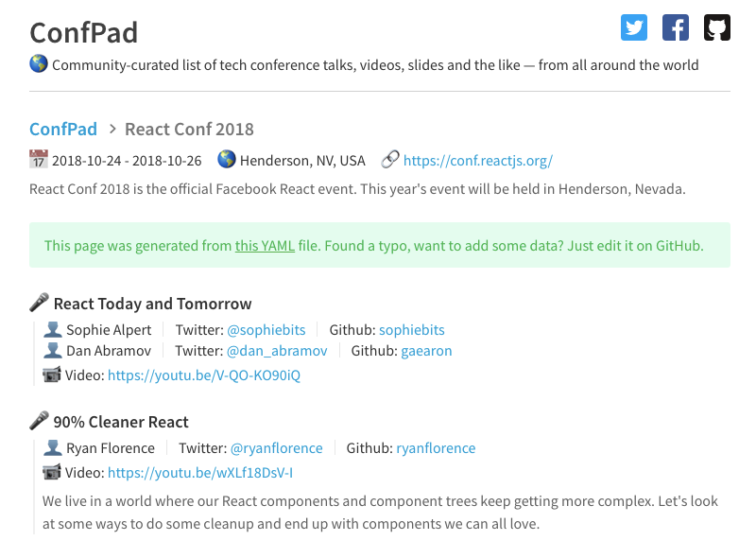756x558 pixels.
Task: Click the chain link icon before the conference URL
Action: pos(389,159)
